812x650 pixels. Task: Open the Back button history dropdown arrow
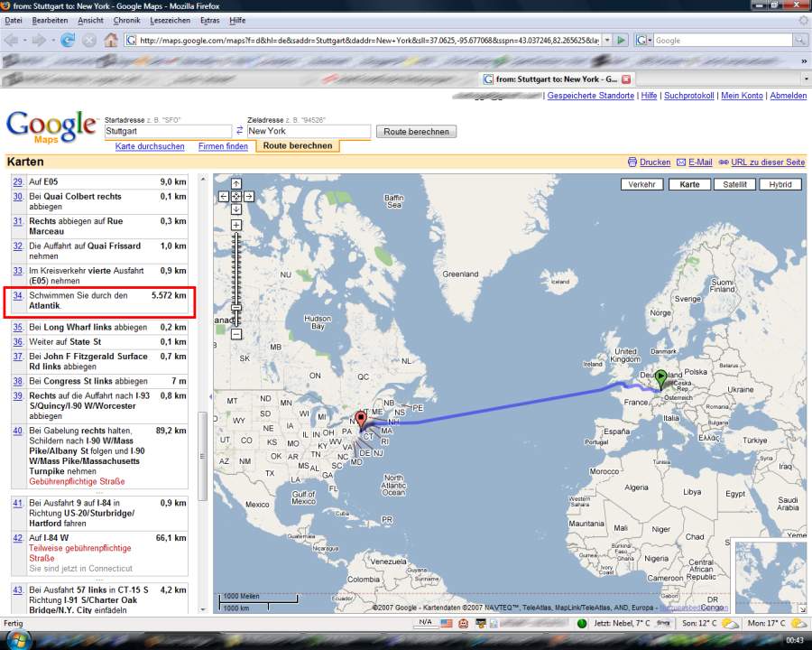click(24, 41)
